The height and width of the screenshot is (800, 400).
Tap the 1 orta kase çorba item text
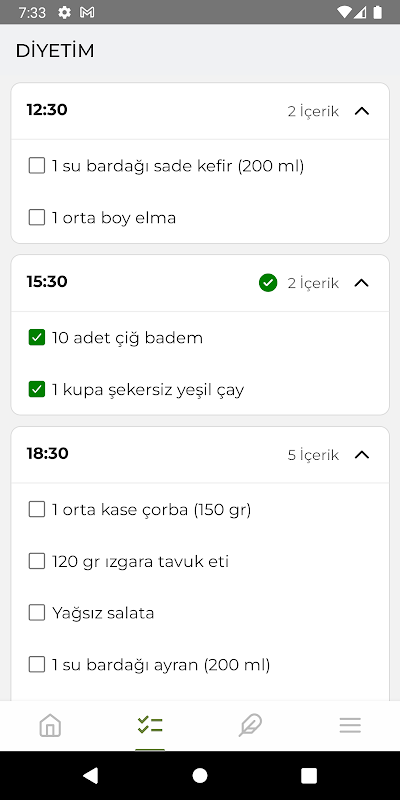tap(152, 510)
